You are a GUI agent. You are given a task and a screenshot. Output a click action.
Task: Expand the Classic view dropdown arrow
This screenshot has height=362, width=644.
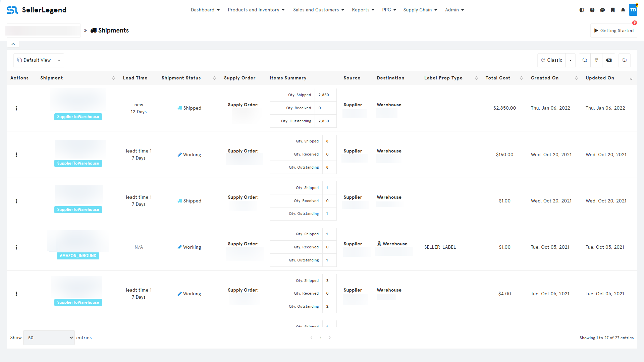(570, 60)
